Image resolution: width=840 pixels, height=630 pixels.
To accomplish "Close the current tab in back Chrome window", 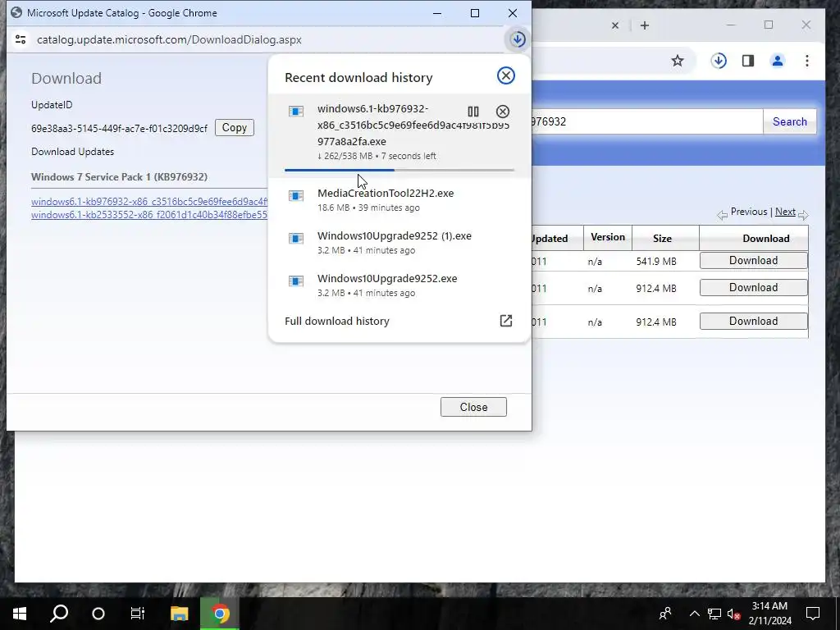I will (x=615, y=25).
